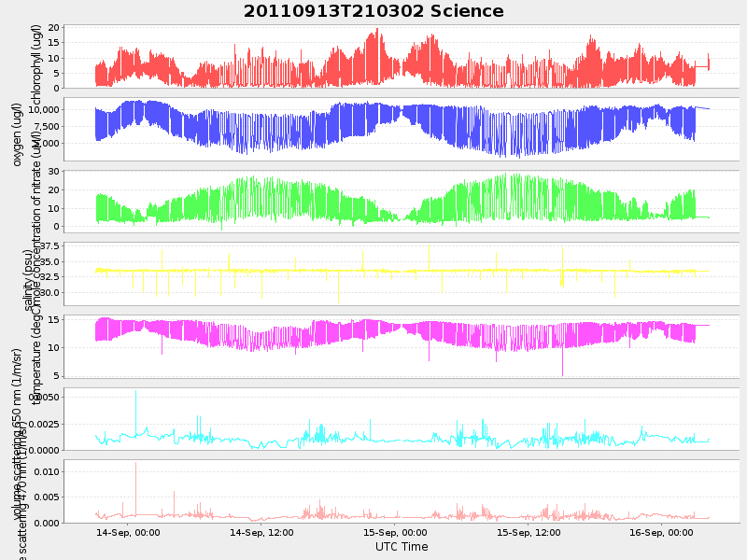Click the 'UTC Time' axis label
Viewport: 747px width, 560px height.
click(x=402, y=547)
